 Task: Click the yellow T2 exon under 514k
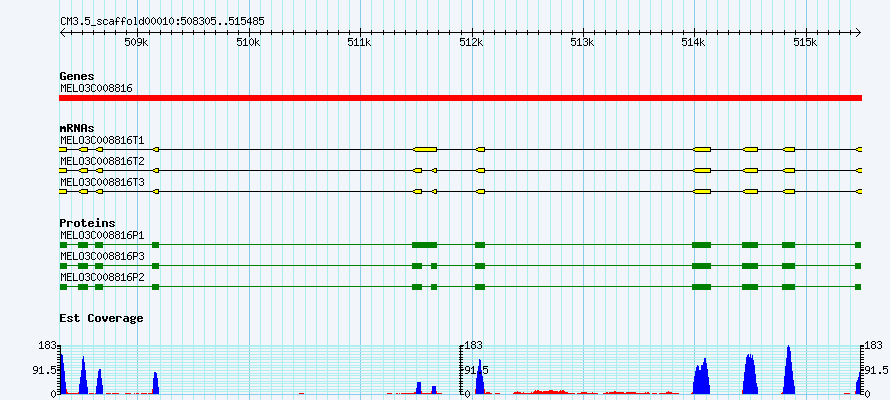tap(702, 170)
